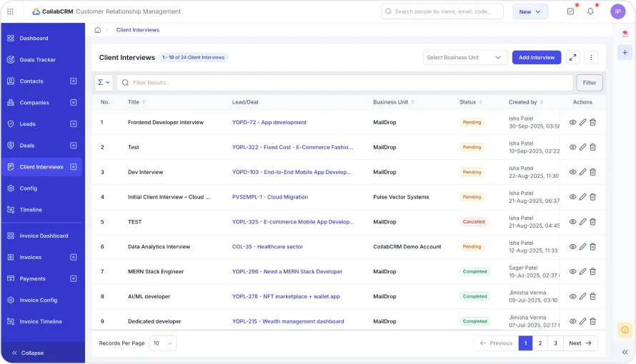Edit the Dedicated developer row
This screenshot has height=364, width=636.
coord(582,321)
